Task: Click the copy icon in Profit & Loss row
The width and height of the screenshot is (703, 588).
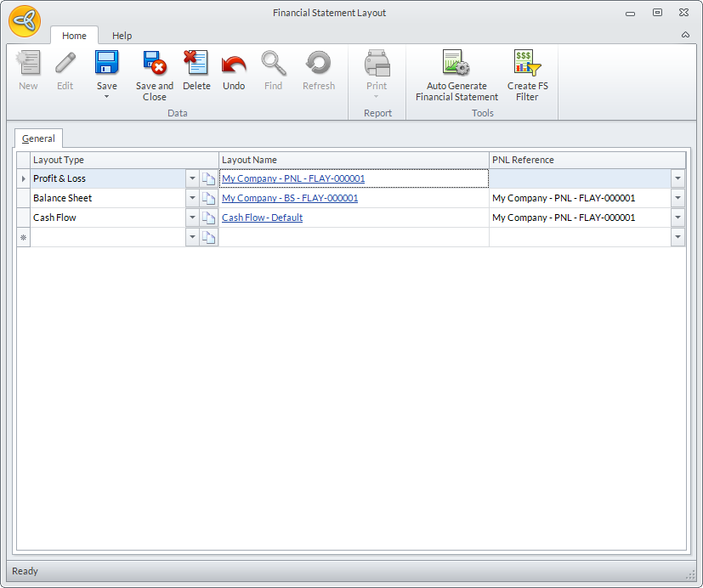Action: pos(209,178)
